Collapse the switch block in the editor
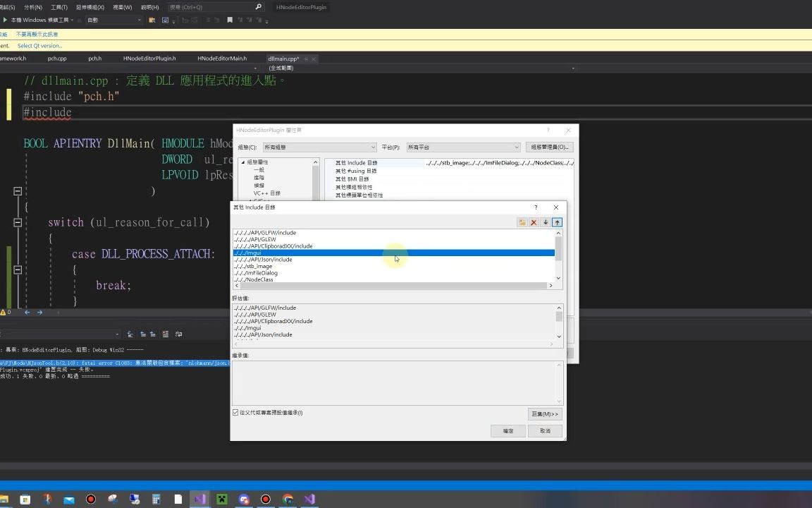 point(18,222)
